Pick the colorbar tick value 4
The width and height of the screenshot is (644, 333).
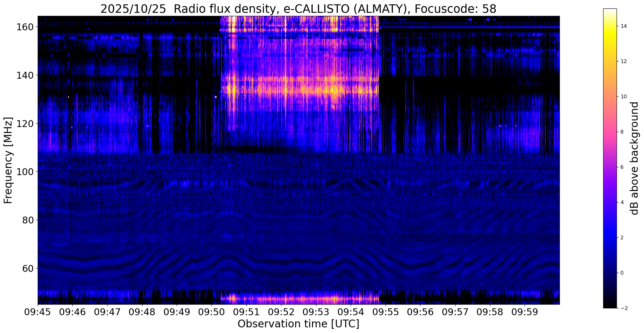click(622, 203)
